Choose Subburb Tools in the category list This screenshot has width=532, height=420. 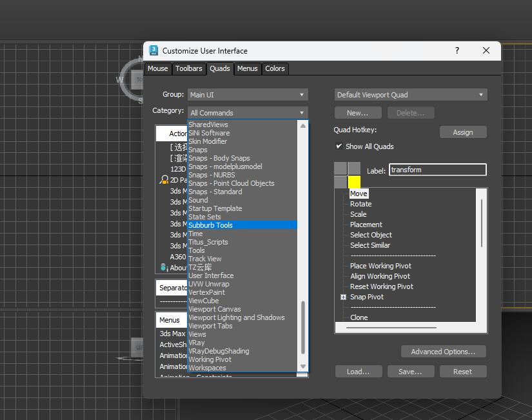[242, 225]
